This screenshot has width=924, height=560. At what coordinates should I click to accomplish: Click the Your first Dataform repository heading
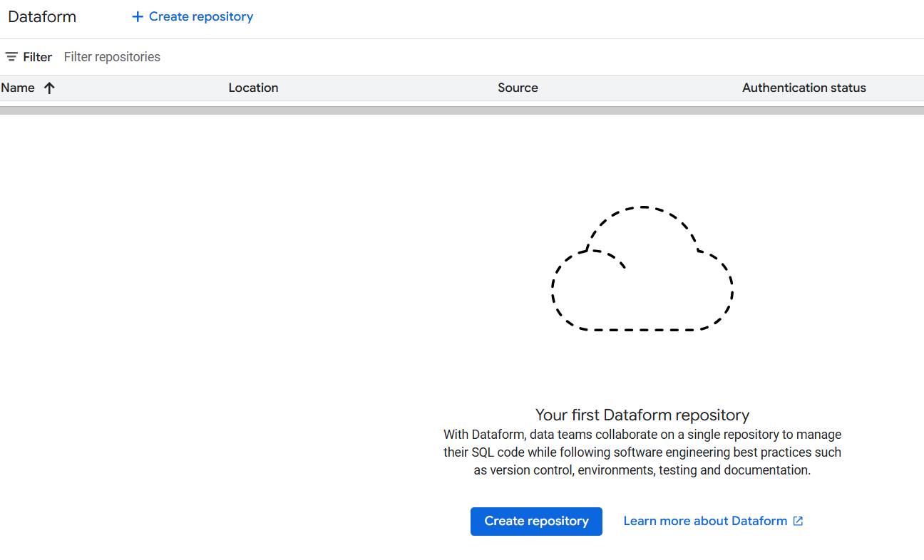pos(642,415)
